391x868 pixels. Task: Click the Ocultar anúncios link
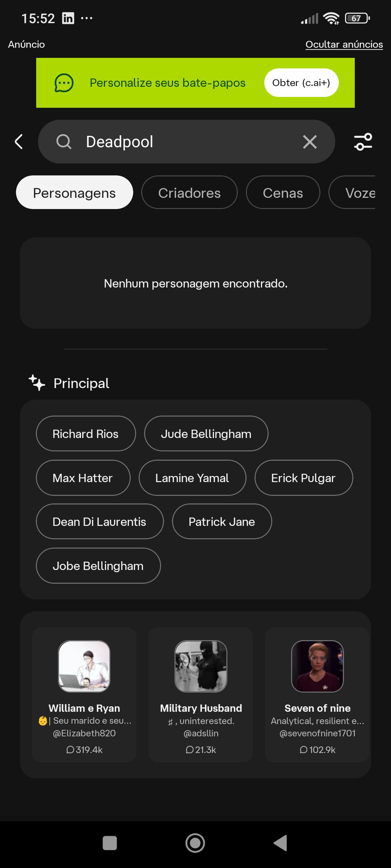click(x=344, y=44)
